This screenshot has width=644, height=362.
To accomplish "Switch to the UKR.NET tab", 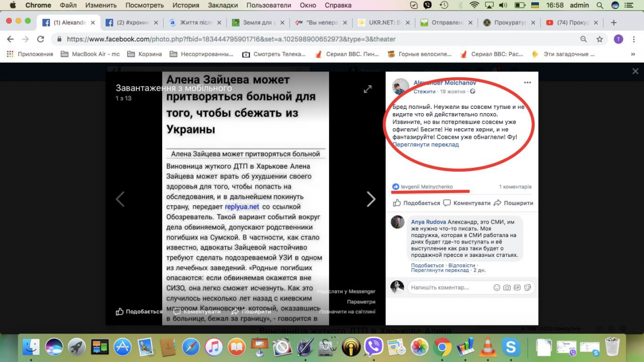I will pyautogui.click(x=384, y=23).
